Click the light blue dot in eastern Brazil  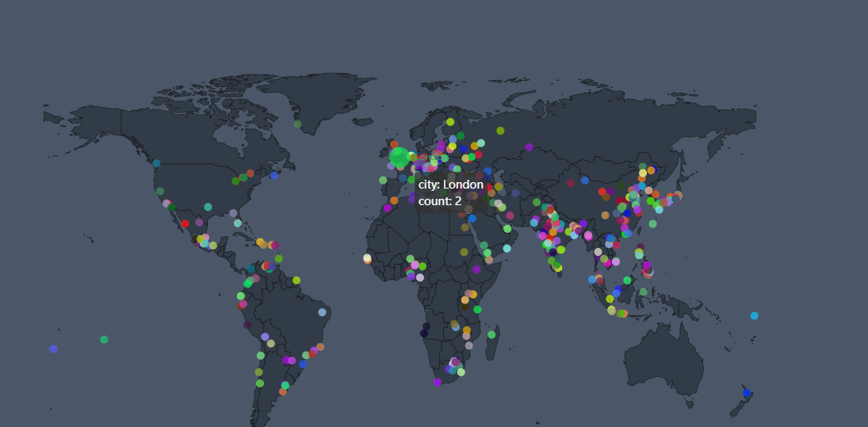322,312
